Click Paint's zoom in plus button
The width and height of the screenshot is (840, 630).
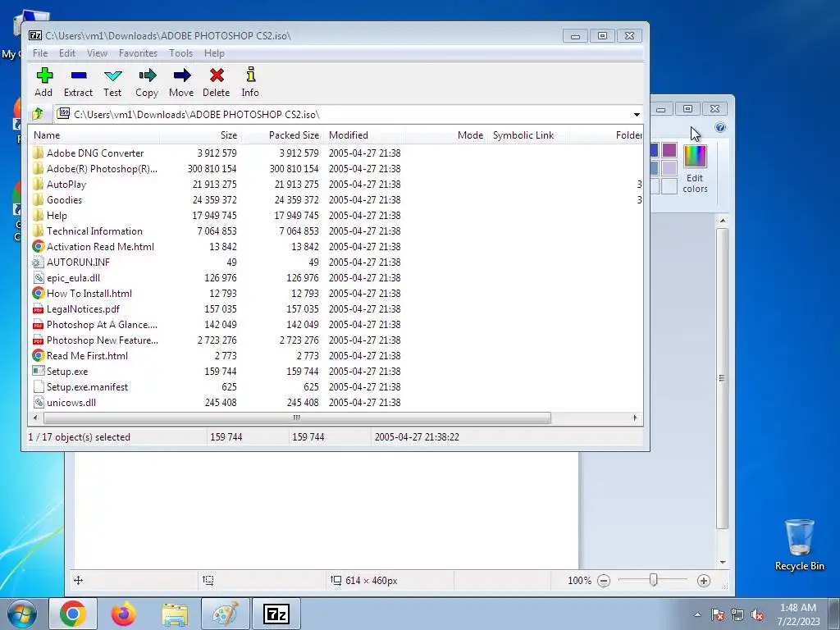704,581
